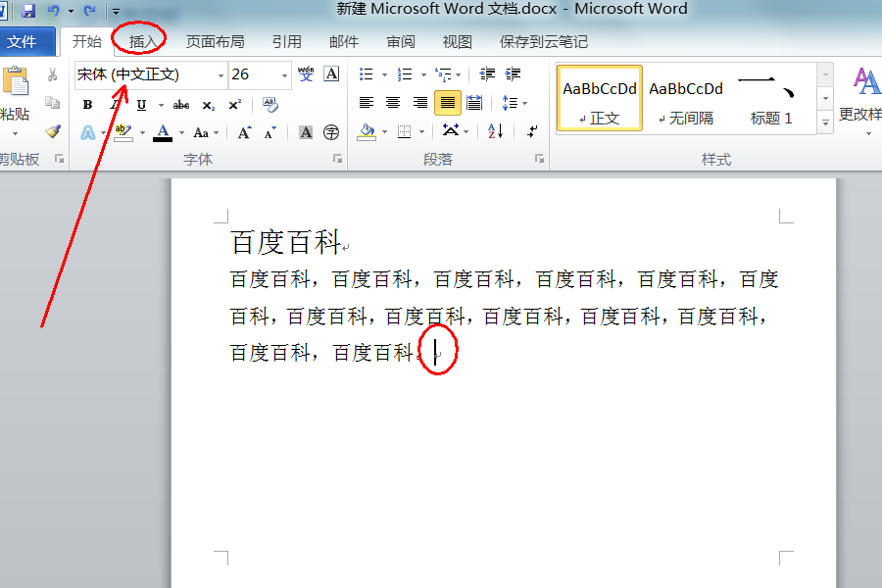Open the Customize Quick Access Toolbar arrow
Viewport: 882px width, 588px height.
[116, 11]
